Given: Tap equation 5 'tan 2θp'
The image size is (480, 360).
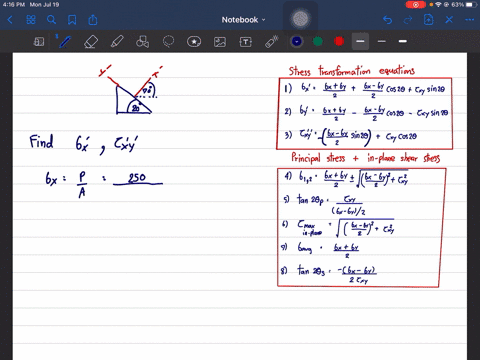Looking at the screenshot, I should click(325, 204).
